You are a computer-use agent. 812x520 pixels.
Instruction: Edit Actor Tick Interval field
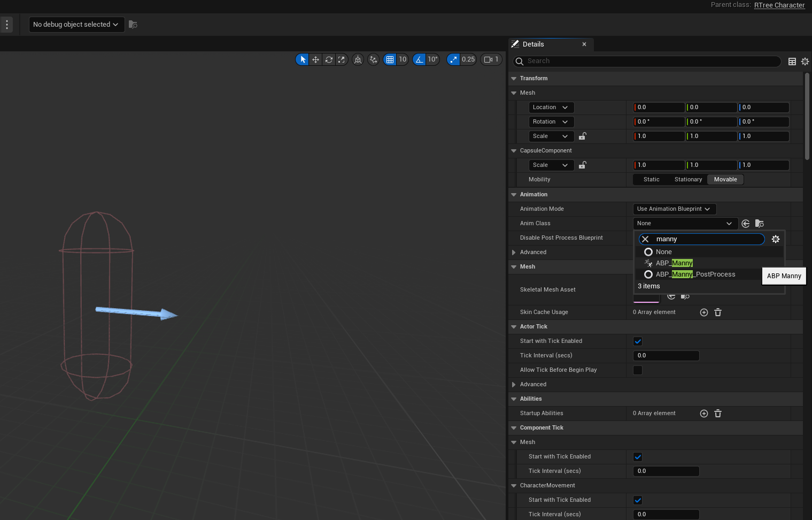(x=666, y=356)
